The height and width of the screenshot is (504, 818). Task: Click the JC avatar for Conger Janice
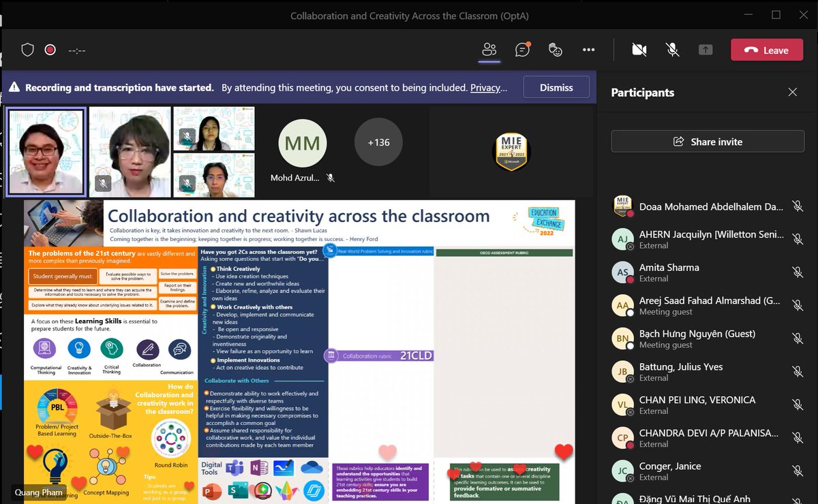(x=623, y=471)
